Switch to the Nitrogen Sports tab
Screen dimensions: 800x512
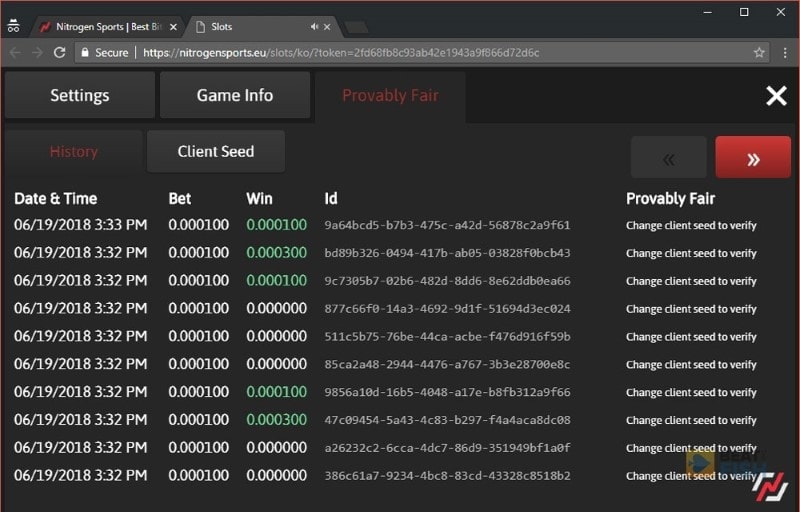pos(108,27)
